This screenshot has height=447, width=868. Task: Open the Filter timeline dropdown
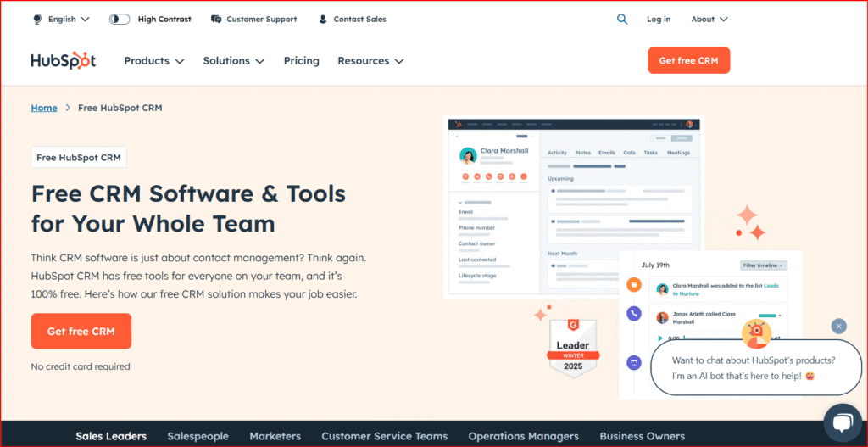(x=764, y=265)
